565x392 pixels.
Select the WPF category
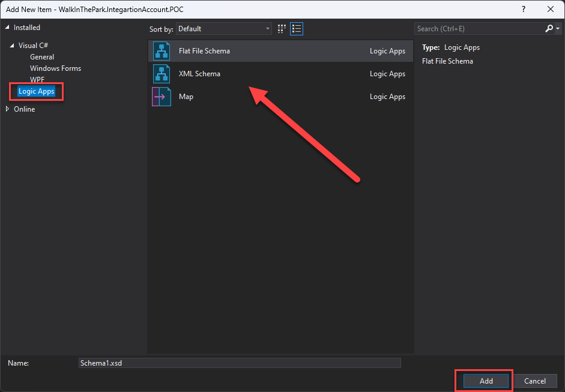37,80
